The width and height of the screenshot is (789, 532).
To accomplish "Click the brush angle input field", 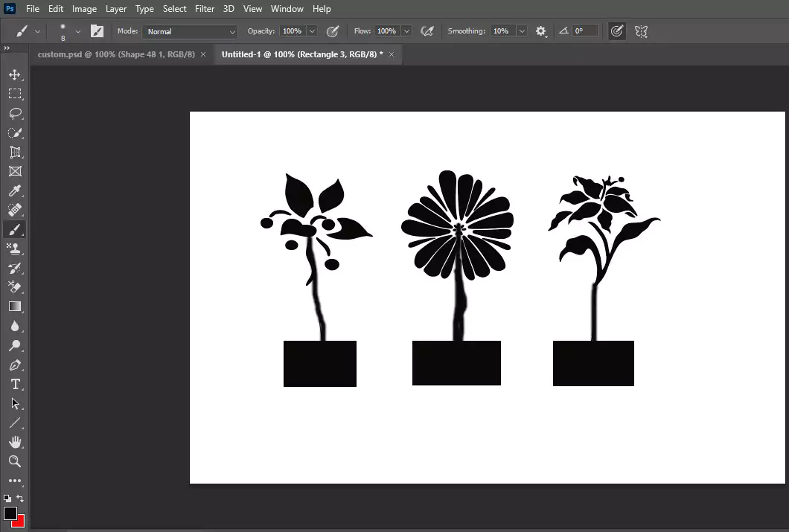I will (584, 31).
